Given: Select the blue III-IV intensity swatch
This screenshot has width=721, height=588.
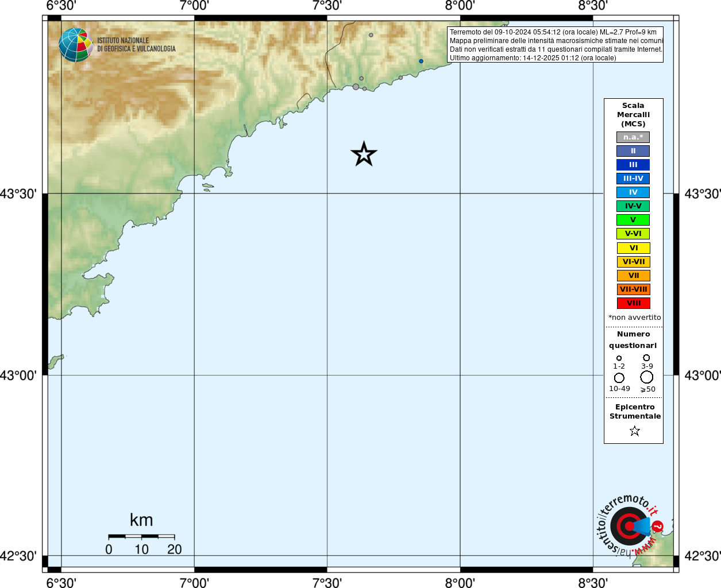Looking at the screenshot, I should click(x=633, y=179).
